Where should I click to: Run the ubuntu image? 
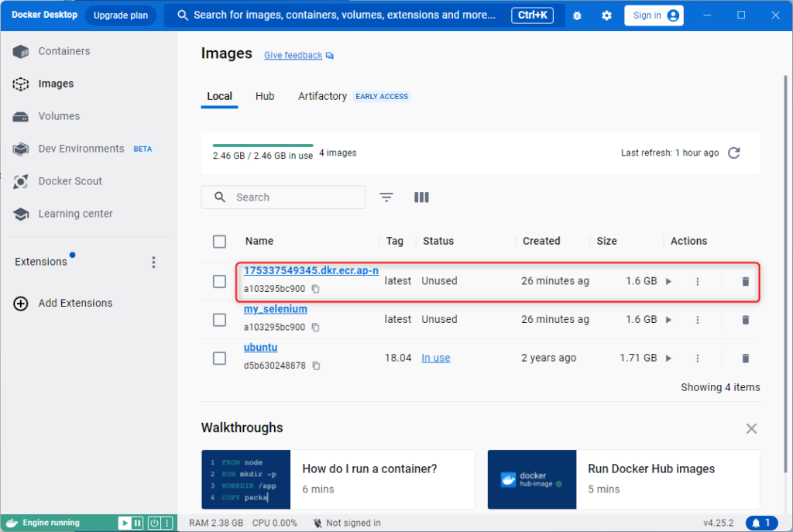(668, 359)
